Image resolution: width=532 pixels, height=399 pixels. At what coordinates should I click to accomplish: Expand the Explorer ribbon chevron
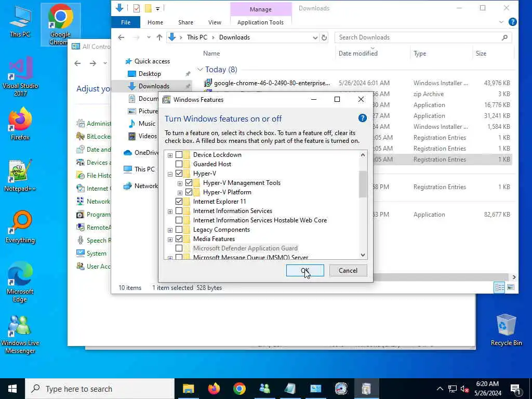[501, 22]
